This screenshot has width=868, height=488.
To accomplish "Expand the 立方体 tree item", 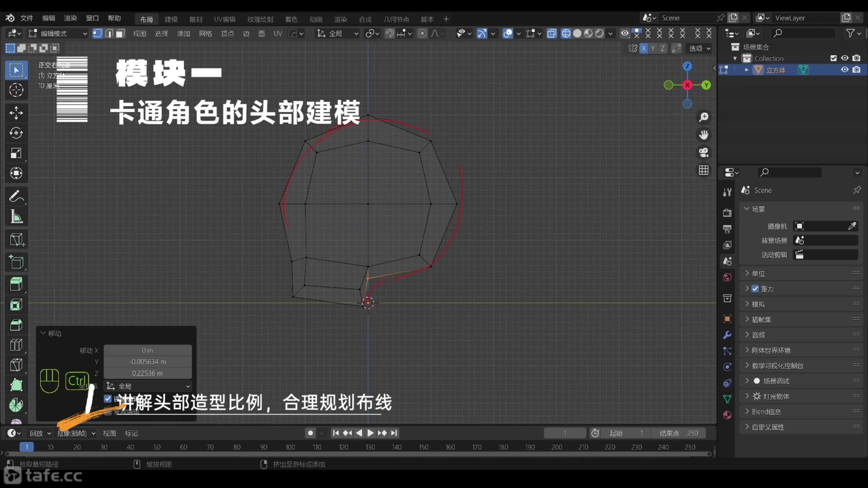I will 747,70.
